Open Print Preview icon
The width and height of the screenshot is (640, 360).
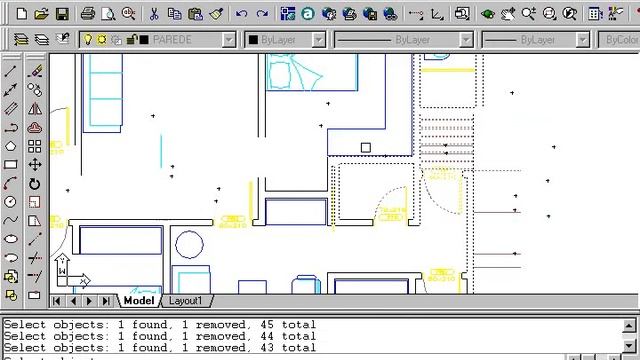click(x=108, y=14)
